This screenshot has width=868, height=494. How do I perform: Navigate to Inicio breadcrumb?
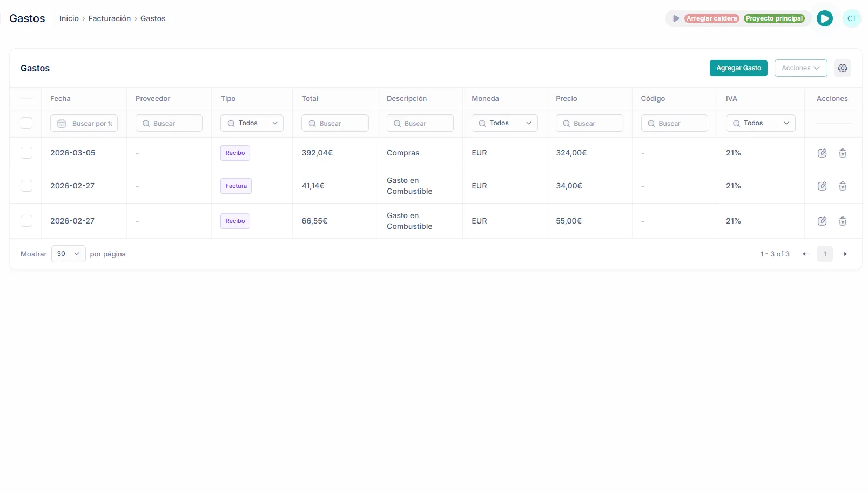pos(69,18)
